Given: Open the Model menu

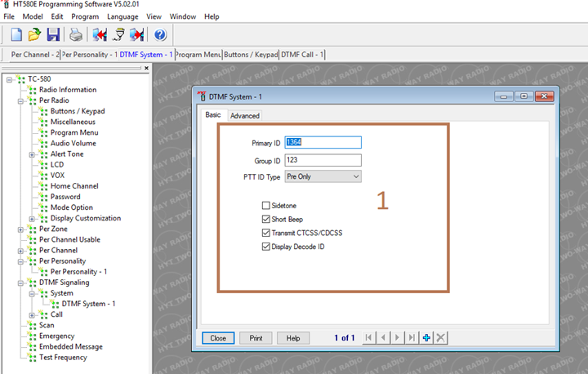Looking at the screenshot, I should coord(33,16).
